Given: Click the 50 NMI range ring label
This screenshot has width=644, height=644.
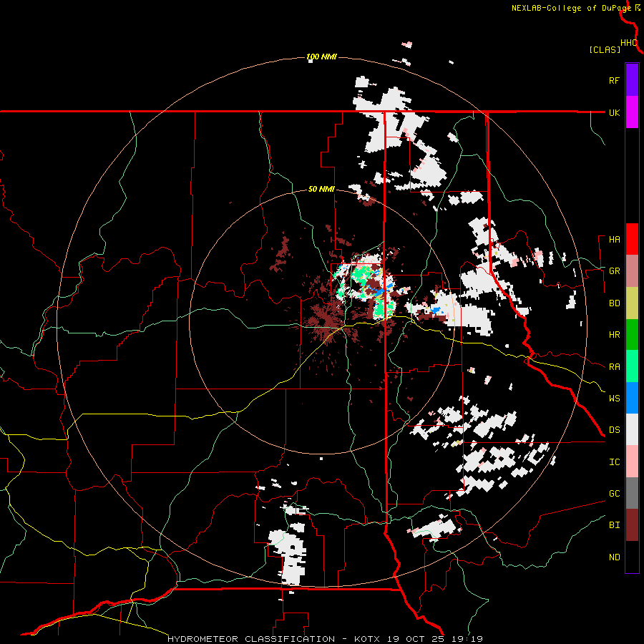Looking at the screenshot, I should coord(321,189).
